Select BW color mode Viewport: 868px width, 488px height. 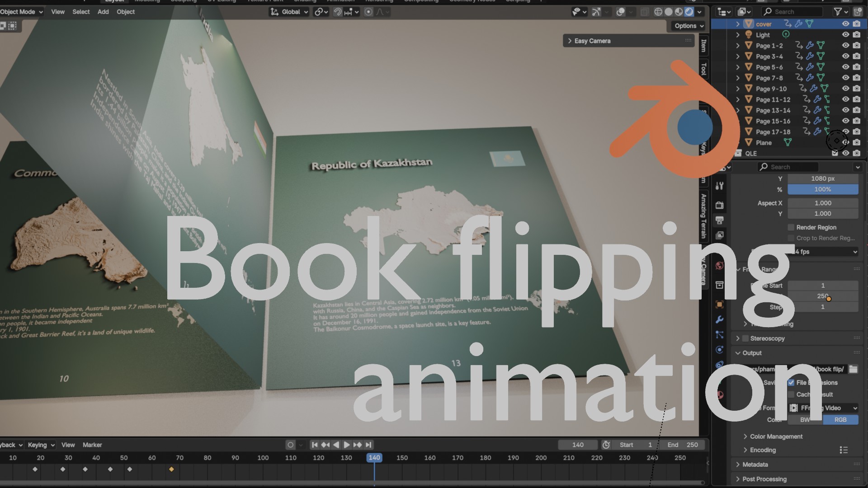[805, 420]
